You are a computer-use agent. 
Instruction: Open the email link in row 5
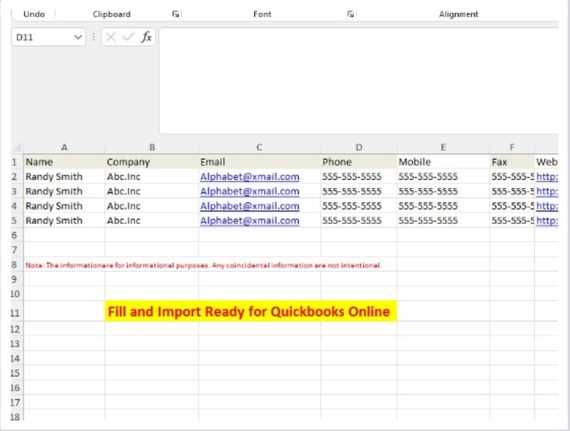[250, 221]
